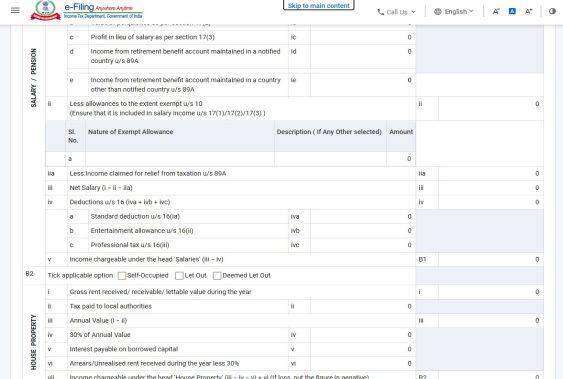Click the Less allowances exempt u/s 10 value
The image size is (563, 379).
(x=490, y=108)
